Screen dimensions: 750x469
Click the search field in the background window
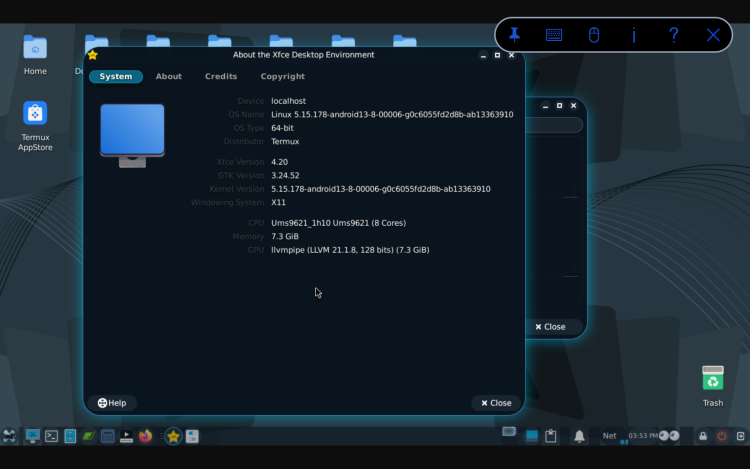554,125
